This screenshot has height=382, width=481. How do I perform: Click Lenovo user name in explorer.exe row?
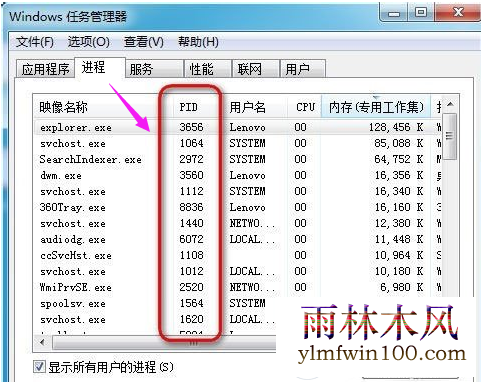[247, 127]
